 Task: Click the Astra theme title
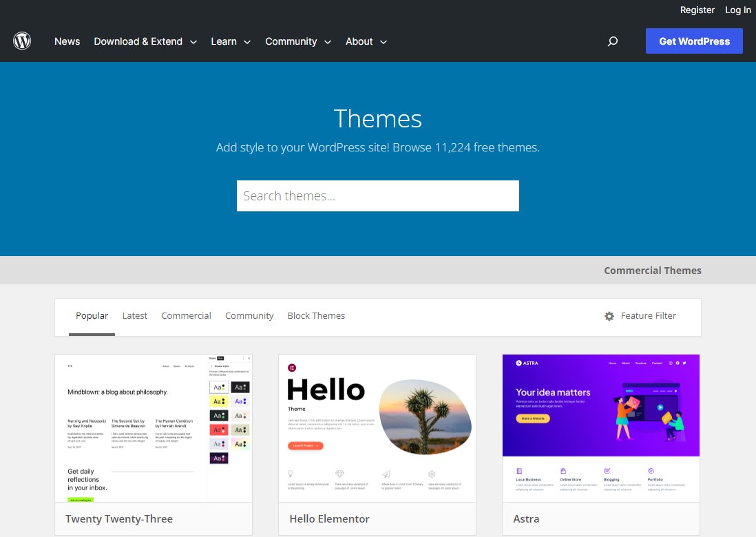click(526, 518)
